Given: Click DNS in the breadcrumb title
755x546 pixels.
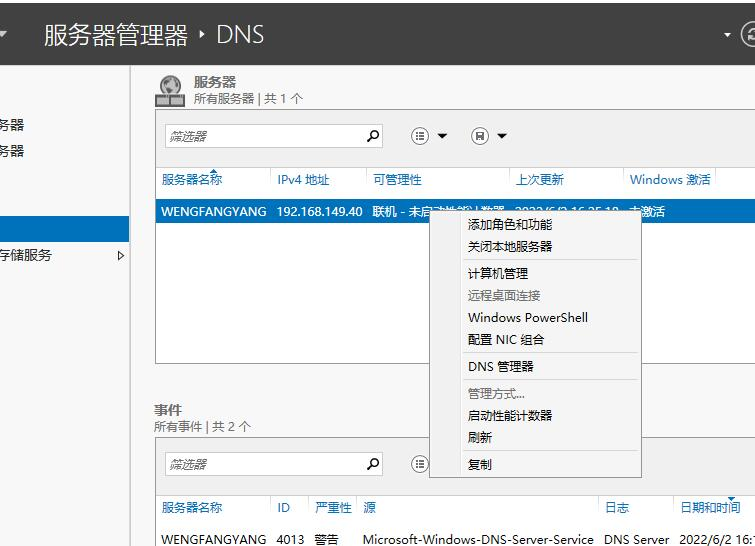Looking at the screenshot, I should [x=240, y=35].
